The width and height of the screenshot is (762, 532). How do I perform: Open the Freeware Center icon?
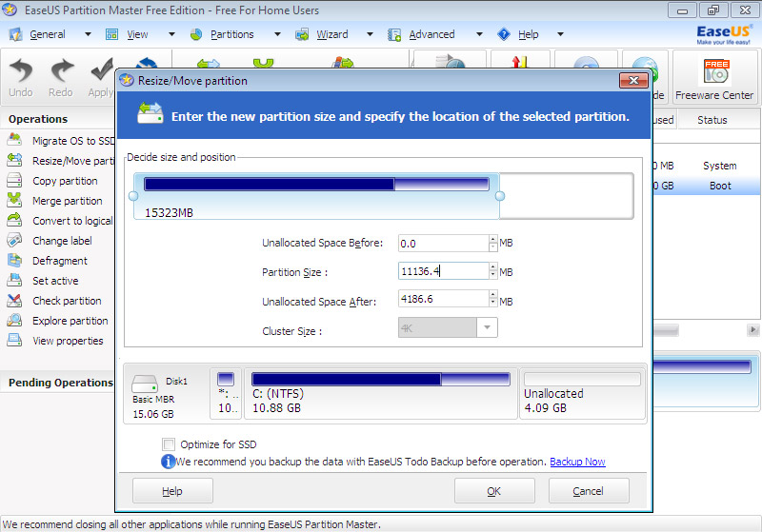716,71
